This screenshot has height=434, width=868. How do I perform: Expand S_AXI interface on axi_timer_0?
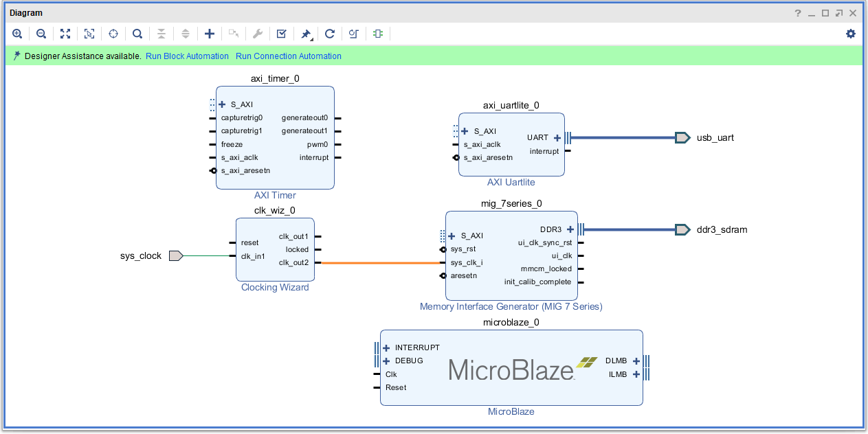pos(222,104)
